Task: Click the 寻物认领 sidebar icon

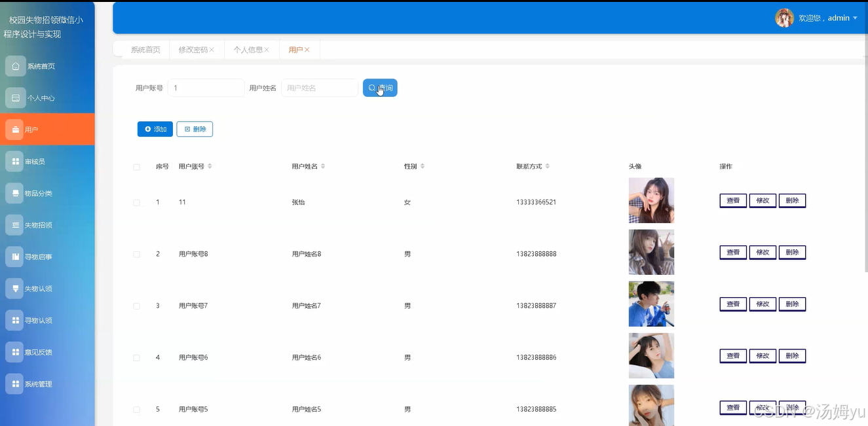Action: coord(15,320)
